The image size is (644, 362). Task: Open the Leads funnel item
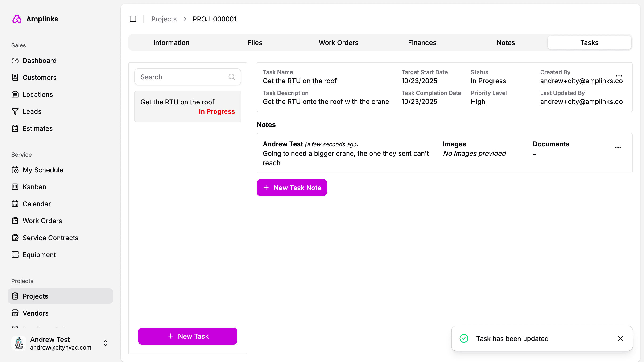pos(32,111)
